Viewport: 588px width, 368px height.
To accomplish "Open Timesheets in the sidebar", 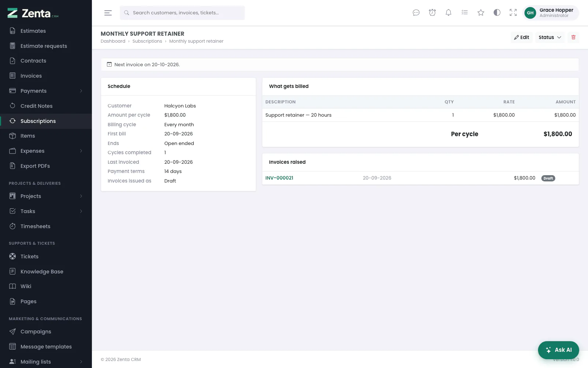I will click(46, 226).
